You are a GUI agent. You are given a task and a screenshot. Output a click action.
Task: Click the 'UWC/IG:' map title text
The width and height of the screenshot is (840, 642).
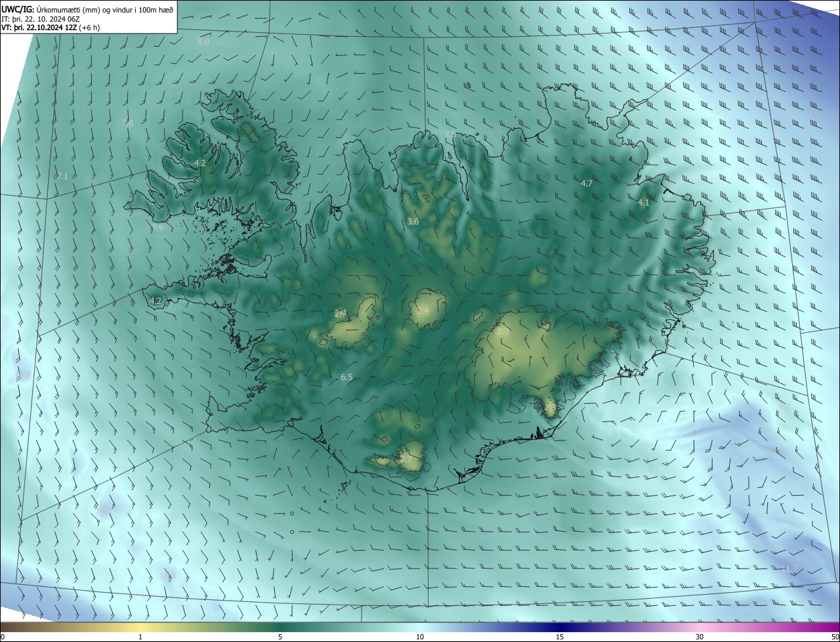pyautogui.click(x=17, y=9)
